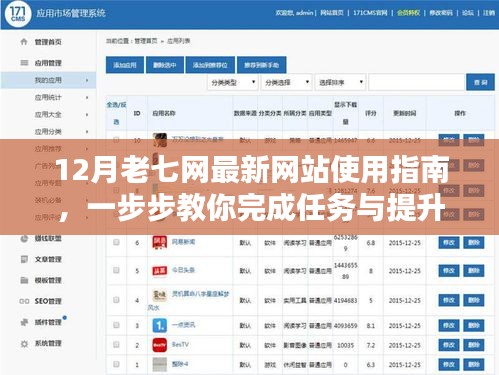Click the 系统管理 gear icon
Image resolution: width=499 pixels, height=375 pixels.
point(24,343)
